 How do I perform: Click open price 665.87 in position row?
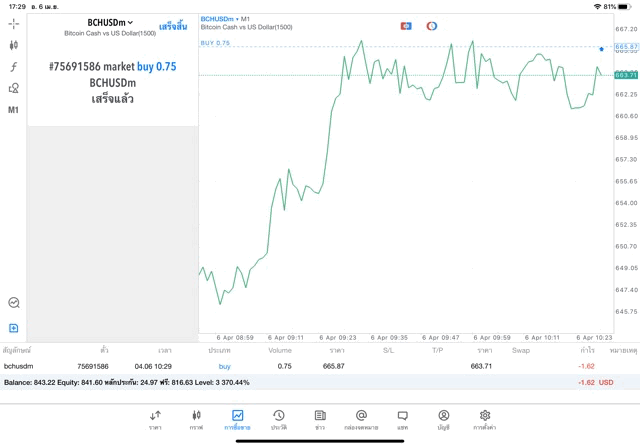tap(333, 366)
